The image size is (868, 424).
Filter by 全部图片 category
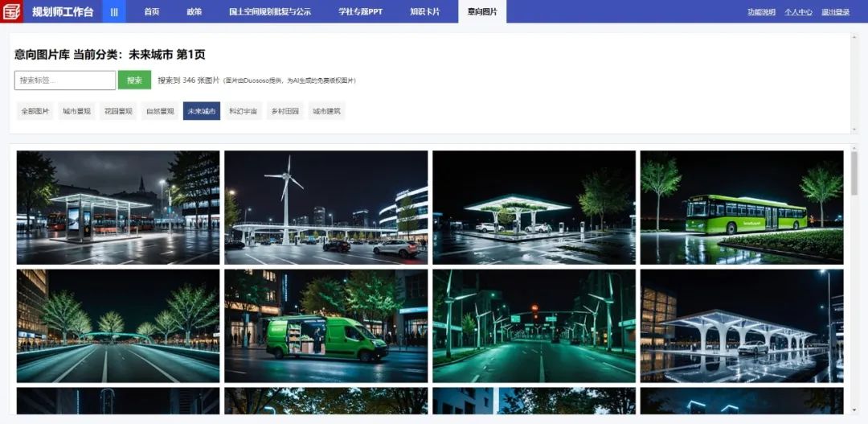point(35,111)
